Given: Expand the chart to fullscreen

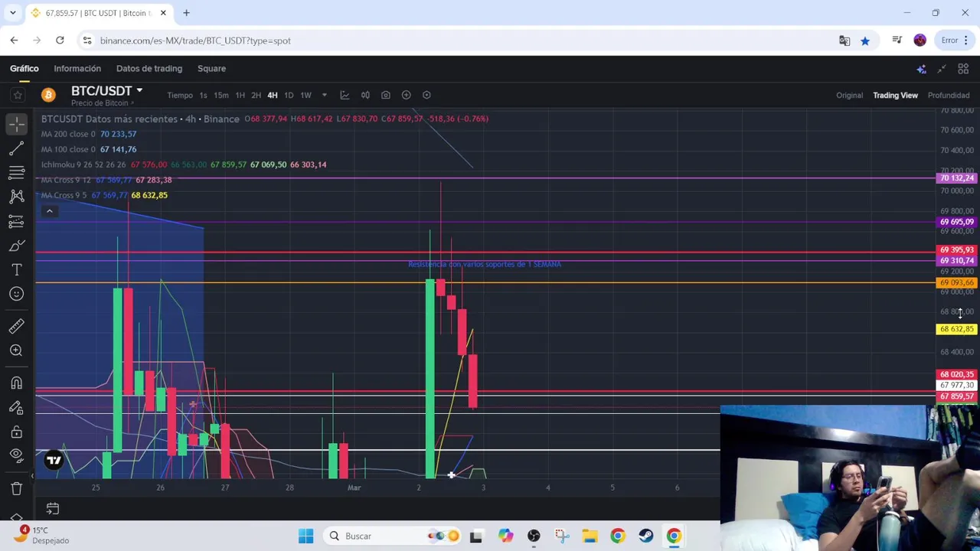Looking at the screenshot, I should tap(942, 69).
